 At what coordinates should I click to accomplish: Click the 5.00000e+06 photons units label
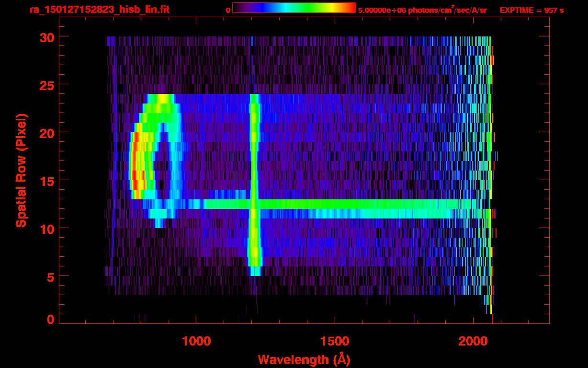(x=422, y=10)
